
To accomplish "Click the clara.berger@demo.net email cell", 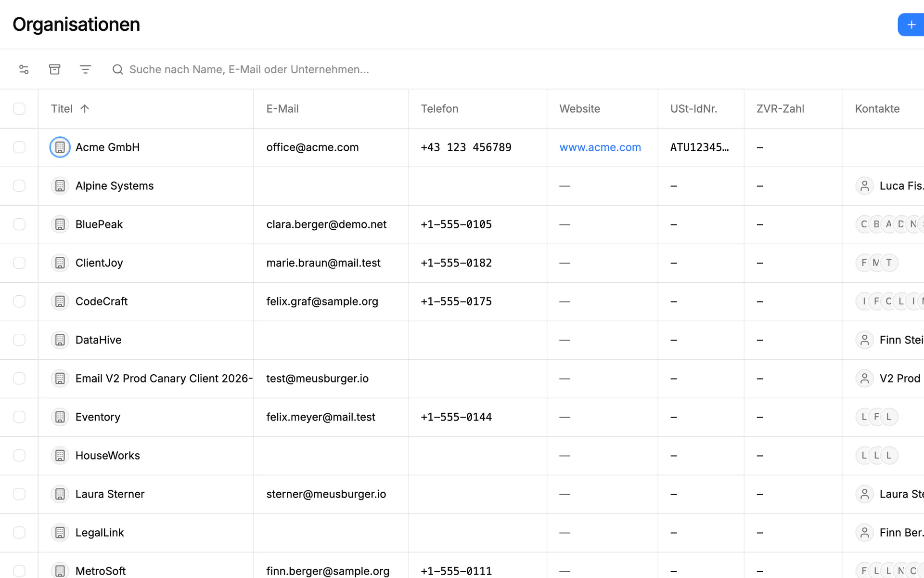I will 331,224.
